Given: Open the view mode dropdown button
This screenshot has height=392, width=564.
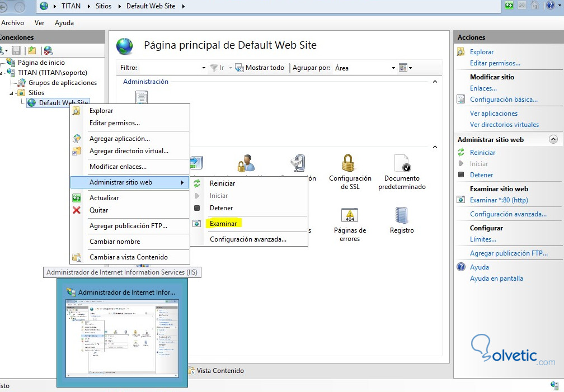Looking at the screenshot, I should click(405, 68).
